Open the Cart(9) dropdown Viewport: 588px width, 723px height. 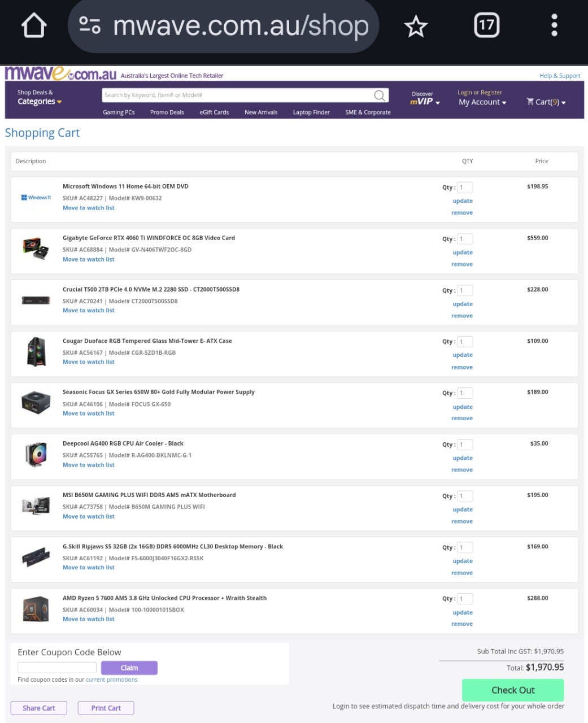(546, 102)
